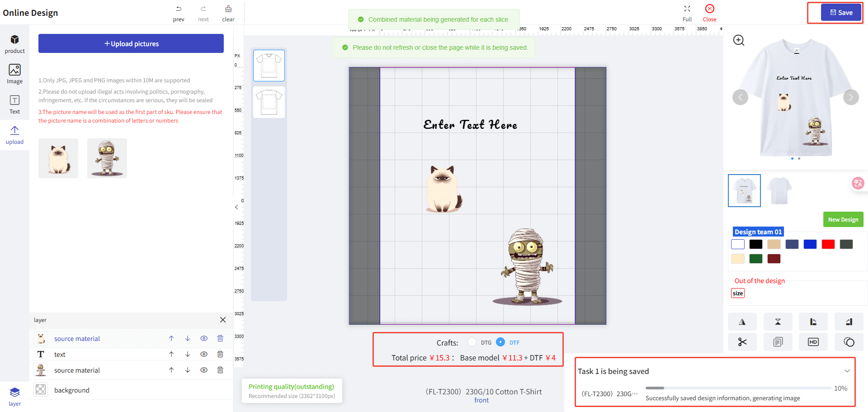Delete the text layer with trash icon
Viewport: 868px width, 412px height.
click(x=220, y=354)
